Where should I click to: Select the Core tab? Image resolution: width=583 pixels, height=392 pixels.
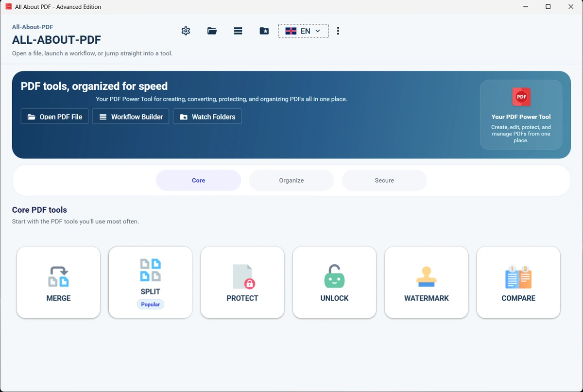[x=198, y=180]
